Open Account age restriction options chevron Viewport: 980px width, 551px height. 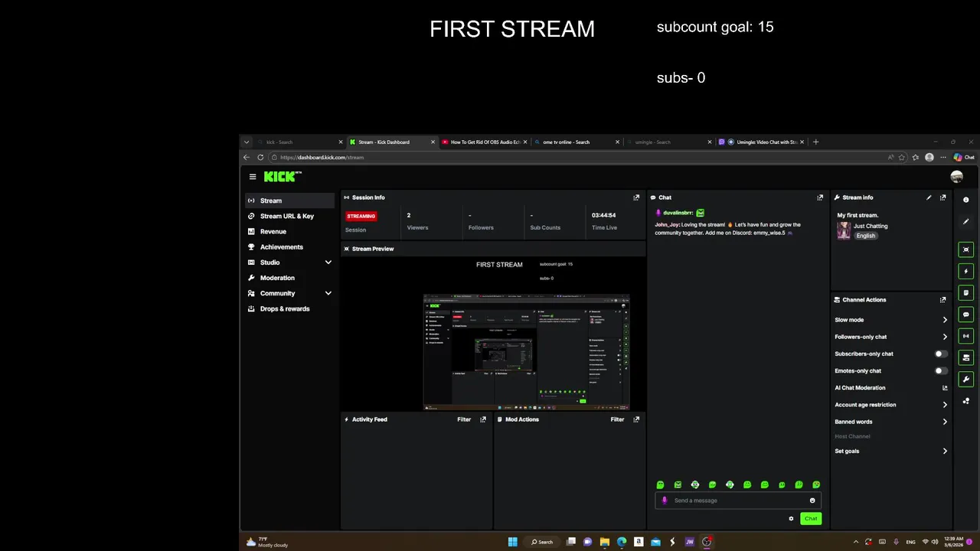(945, 405)
